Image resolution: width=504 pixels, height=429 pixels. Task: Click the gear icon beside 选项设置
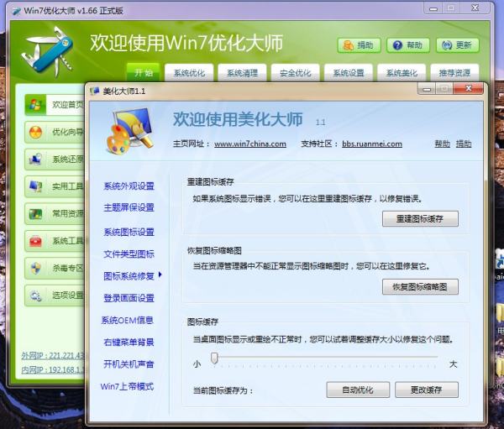coord(35,296)
